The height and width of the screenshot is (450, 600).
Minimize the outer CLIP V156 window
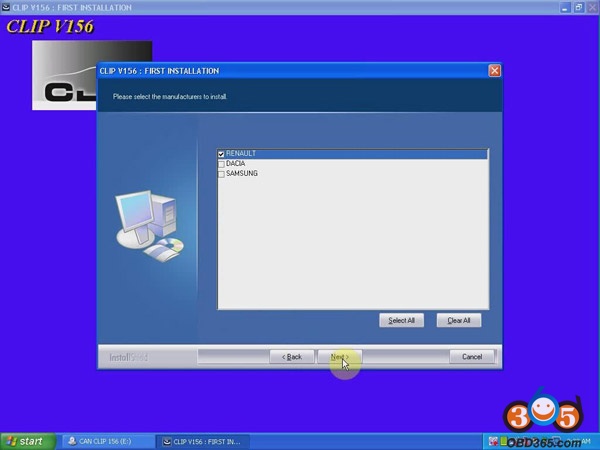click(x=565, y=7)
